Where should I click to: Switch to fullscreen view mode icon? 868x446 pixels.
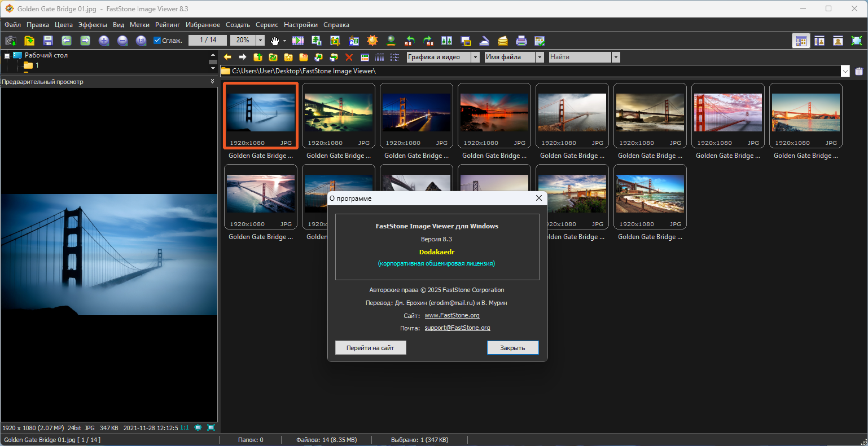pyautogui.click(x=857, y=41)
